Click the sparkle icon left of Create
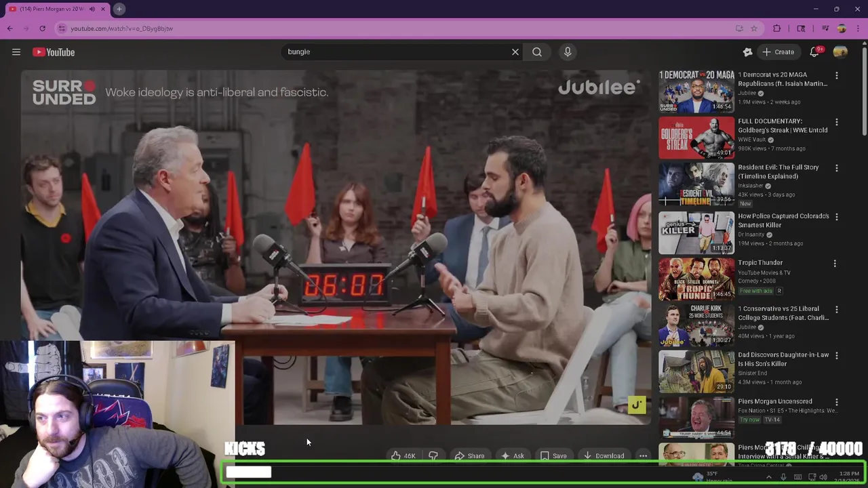The width and height of the screenshot is (868, 488). click(x=747, y=52)
